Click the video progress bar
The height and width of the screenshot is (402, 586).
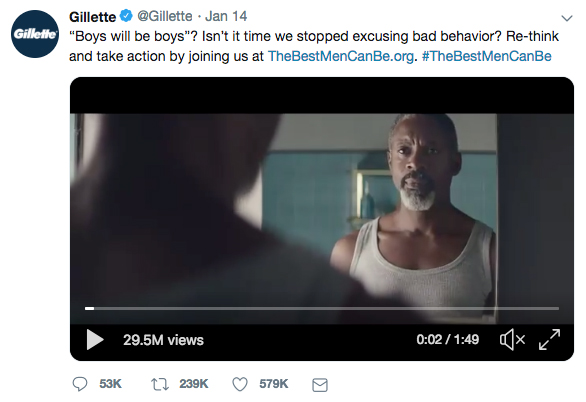(x=322, y=308)
